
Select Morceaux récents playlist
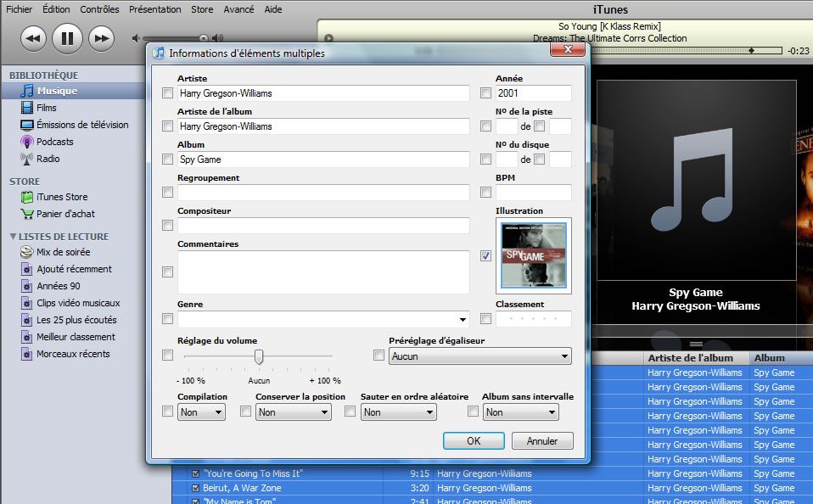73,354
